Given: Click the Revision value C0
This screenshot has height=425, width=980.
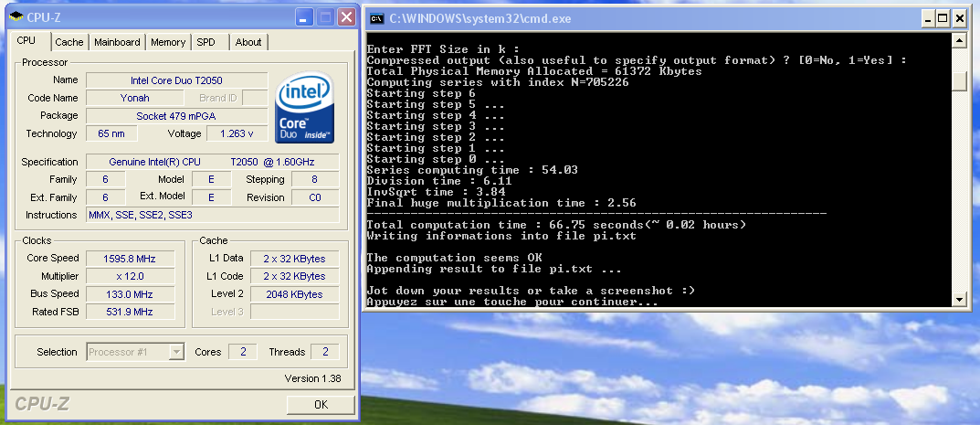Looking at the screenshot, I should [314, 197].
